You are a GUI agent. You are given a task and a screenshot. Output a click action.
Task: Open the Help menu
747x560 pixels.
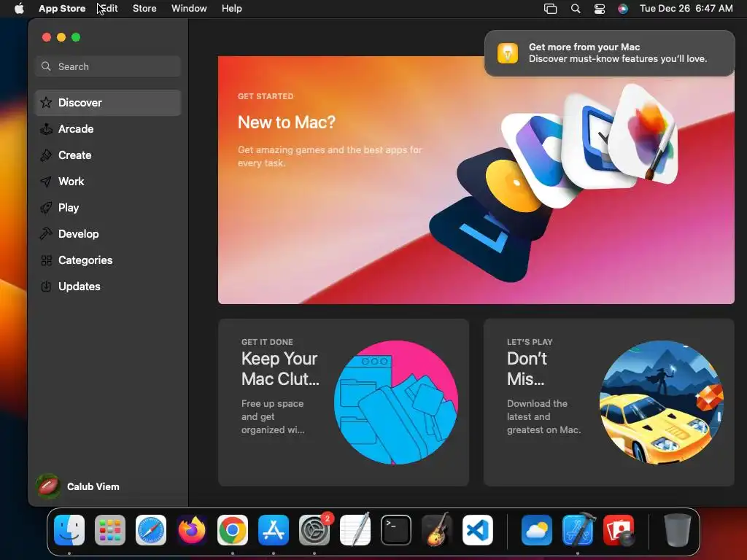coord(231,9)
